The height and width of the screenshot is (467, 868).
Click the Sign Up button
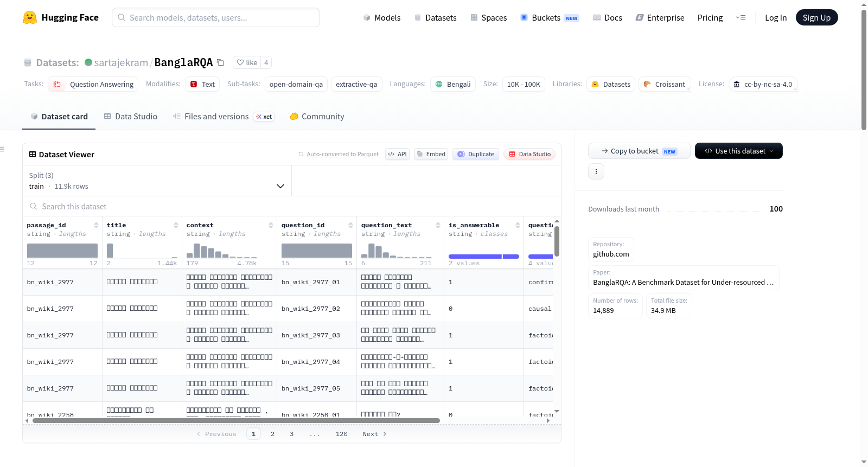[x=816, y=17]
